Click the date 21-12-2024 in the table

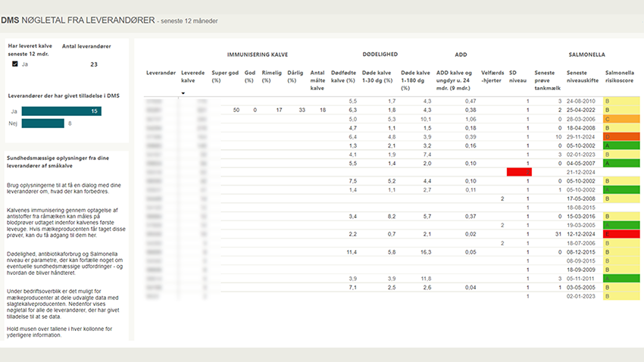pos(581,172)
